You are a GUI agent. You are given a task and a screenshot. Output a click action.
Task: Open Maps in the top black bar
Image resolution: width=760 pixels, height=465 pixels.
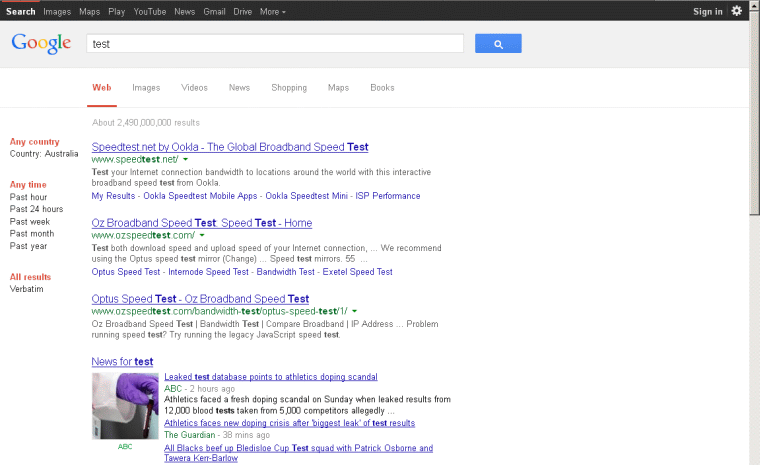(90, 12)
